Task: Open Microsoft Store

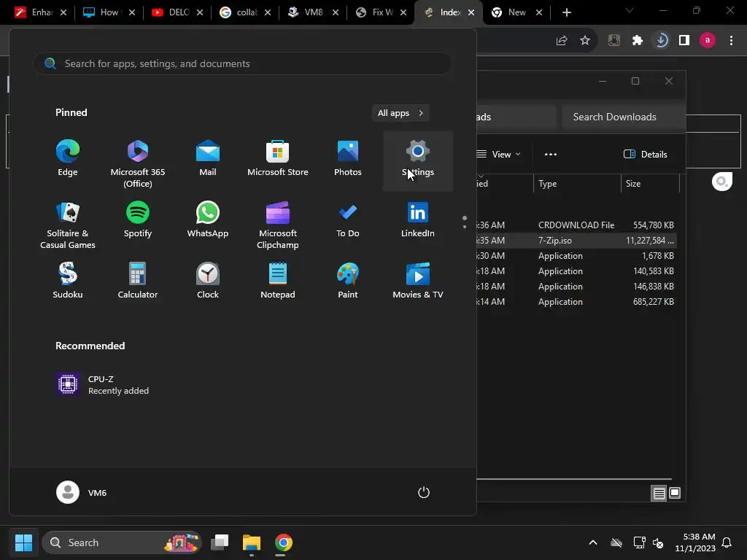Action: coord(278,159)
